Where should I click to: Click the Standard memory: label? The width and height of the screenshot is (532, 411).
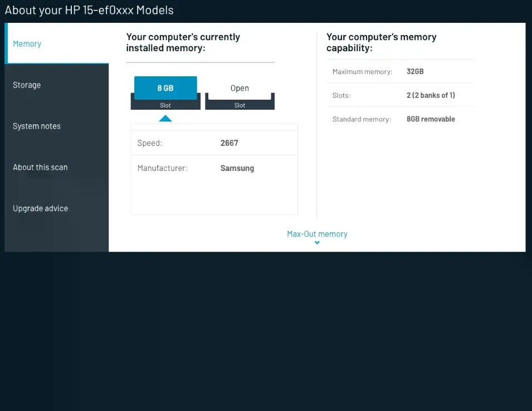pyautogui.click(x=362, y=119)
